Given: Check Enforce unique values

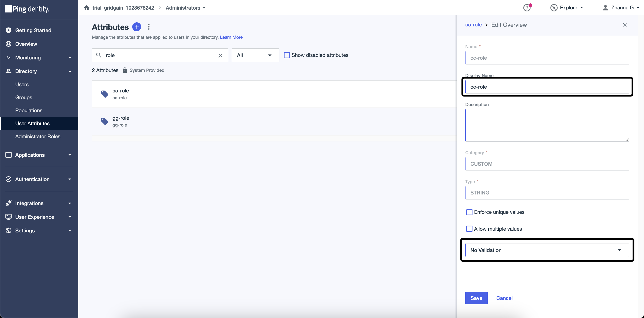Looking at the screenshot, I should 469,212.
